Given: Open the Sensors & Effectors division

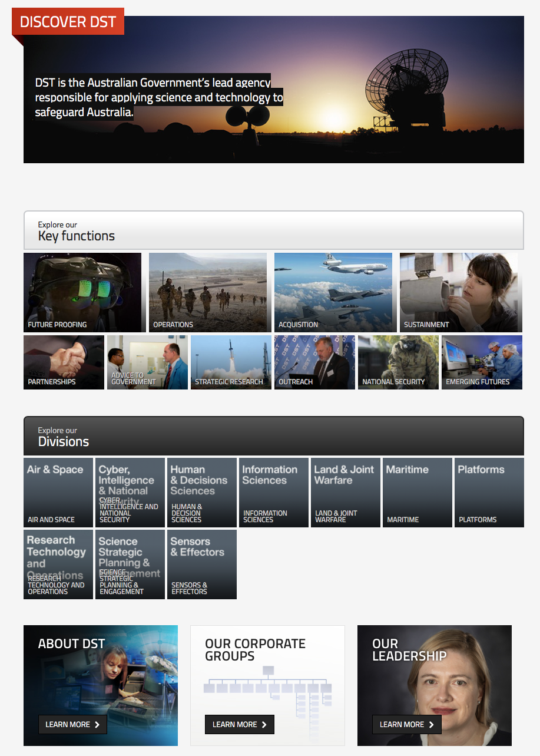Looking at the screenshot, I should (202, 564).
